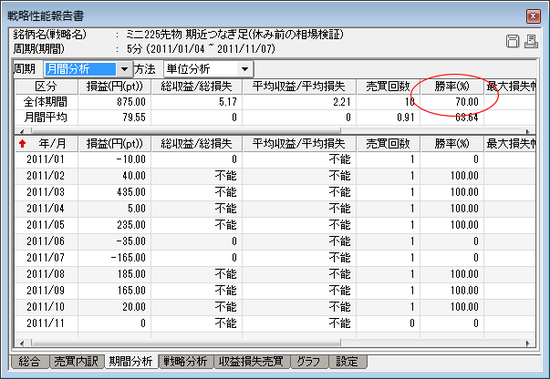550x379 pixels.
Task: Select the 2011/06 row
Action: [x=275, y=241]
